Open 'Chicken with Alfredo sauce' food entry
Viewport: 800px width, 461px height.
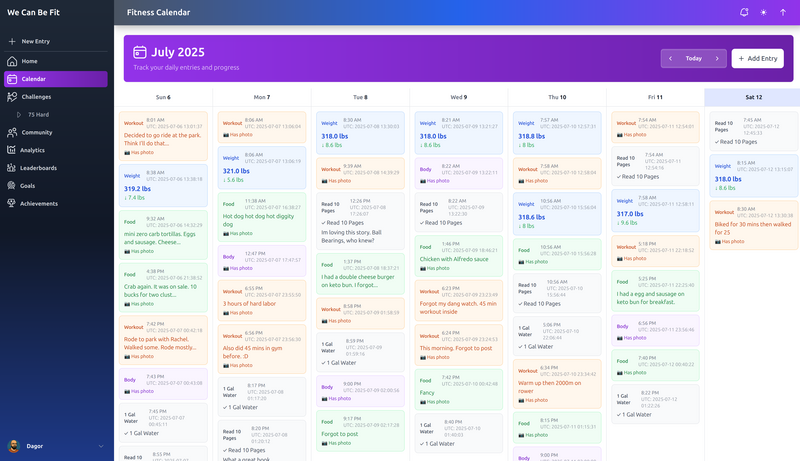point(459,256)
